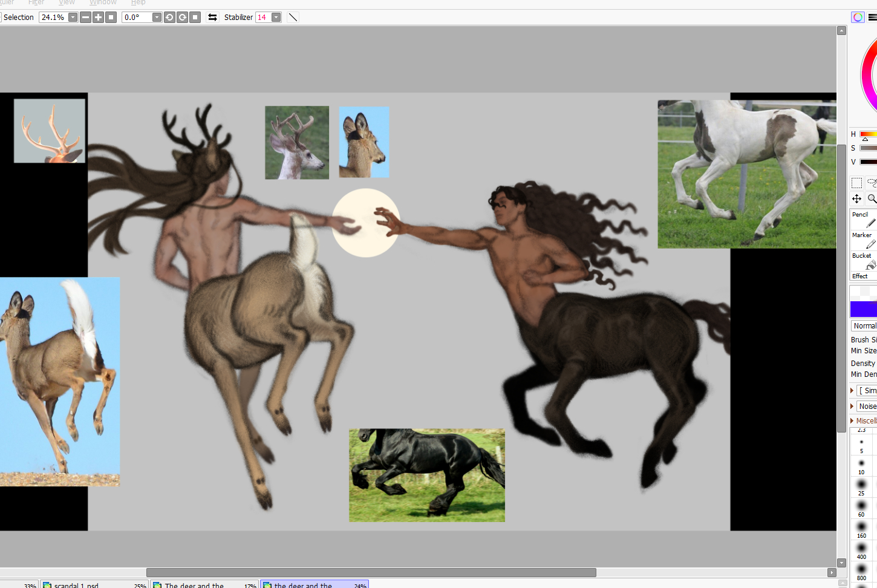Expand the Noise brush setting
The image size is (877, 588).
tap(852, 407)
